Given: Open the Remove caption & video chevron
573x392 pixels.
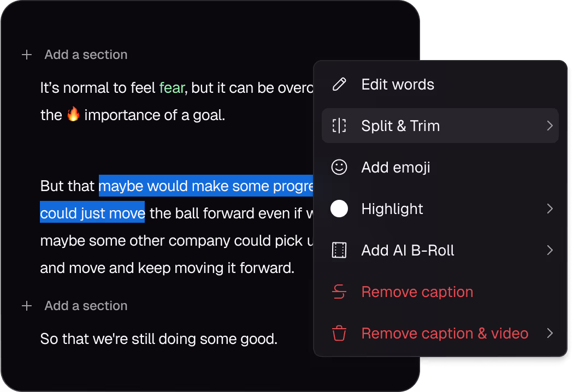Looking at the screenshot, I should coord(550,333).
